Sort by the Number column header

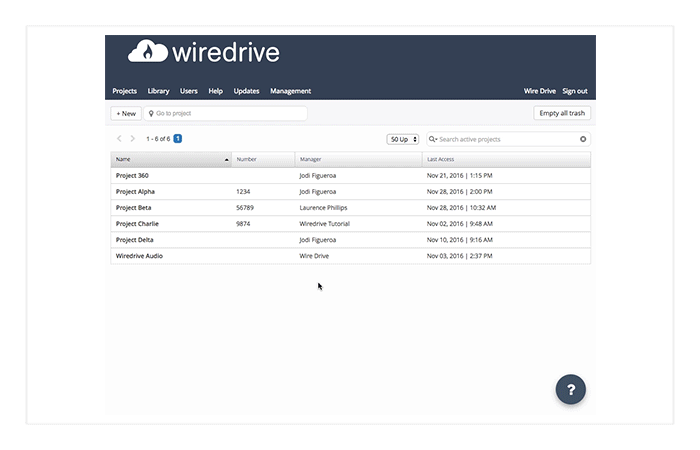coord(263,159)
